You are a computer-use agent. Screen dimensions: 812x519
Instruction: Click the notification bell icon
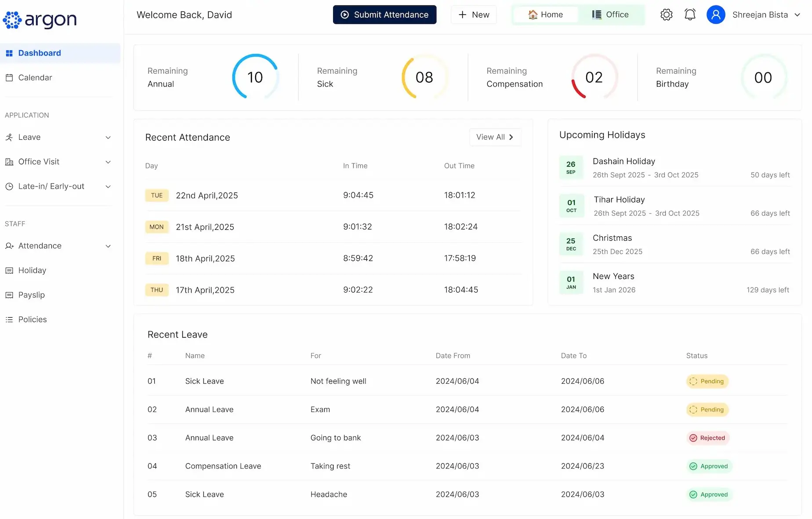[690, 15]
